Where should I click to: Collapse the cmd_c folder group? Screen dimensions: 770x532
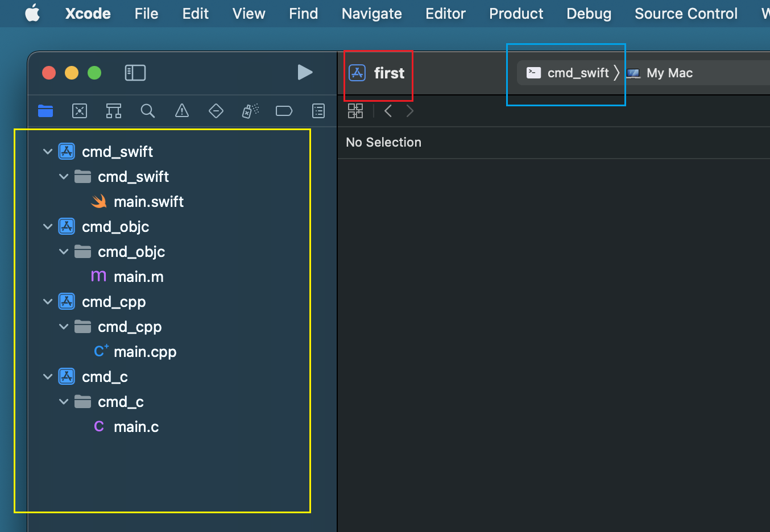[64, 402]
